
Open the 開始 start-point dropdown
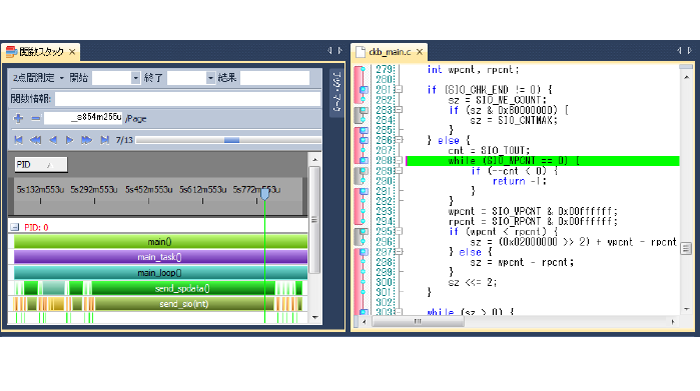click(x=135, y=78)
